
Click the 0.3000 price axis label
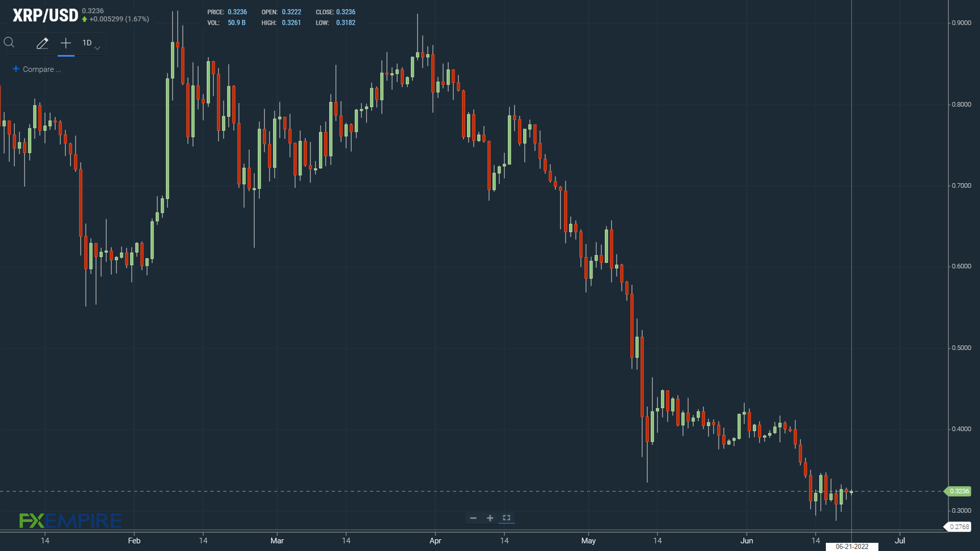click(x=961, y=511)
